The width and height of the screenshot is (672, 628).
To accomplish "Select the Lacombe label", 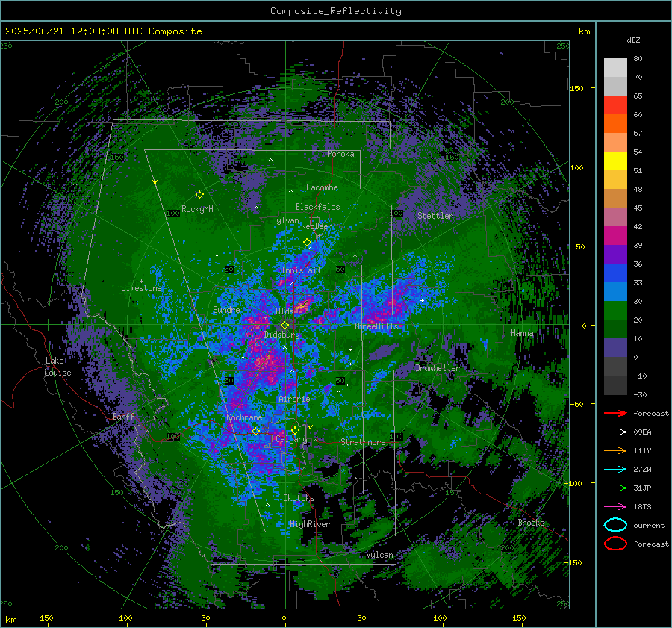I will (322, 187).
